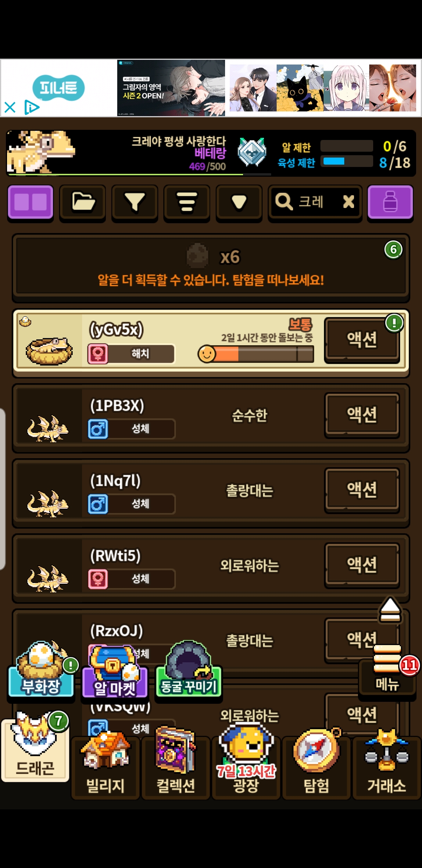The image size is (422, 868).
Task: Tap 액션 button for dragon 1Nq7l
Action: [x=362, y=490]
